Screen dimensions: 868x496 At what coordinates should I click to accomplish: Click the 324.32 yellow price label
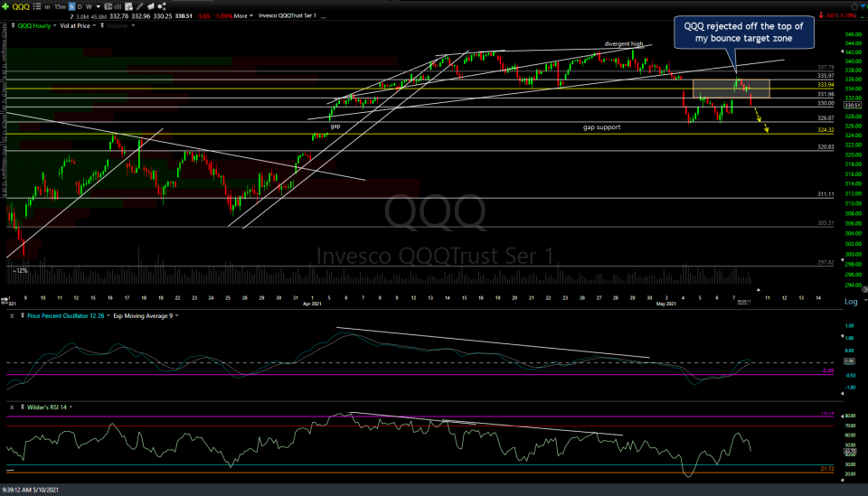pyautogui.click(x=826, y=130)
